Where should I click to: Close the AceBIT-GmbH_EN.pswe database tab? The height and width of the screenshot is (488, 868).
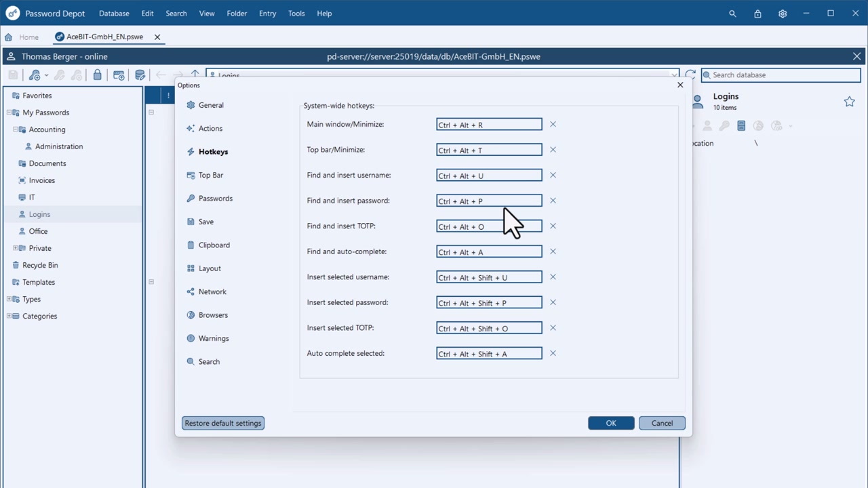(157, 37)
